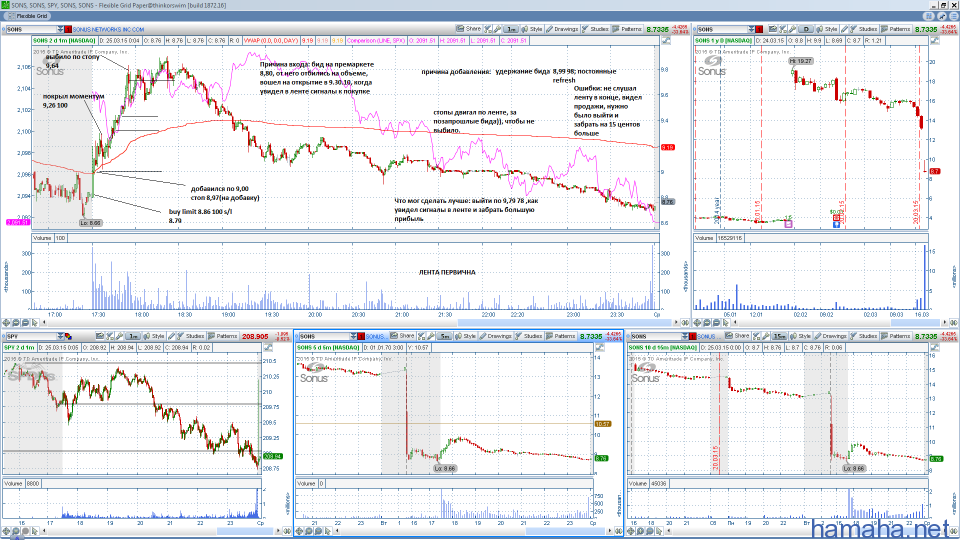Click red alert icon beside SONS daily symbol
This screenshot has width=960, height=540.
(x=759, y=29)
